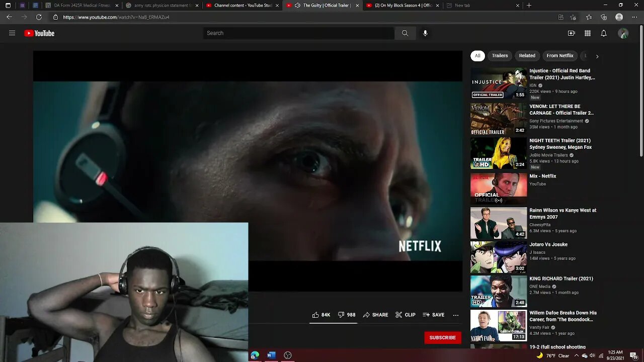Click the IGN channel name
The height and width of the screenshot is (362, 644).
533,85
